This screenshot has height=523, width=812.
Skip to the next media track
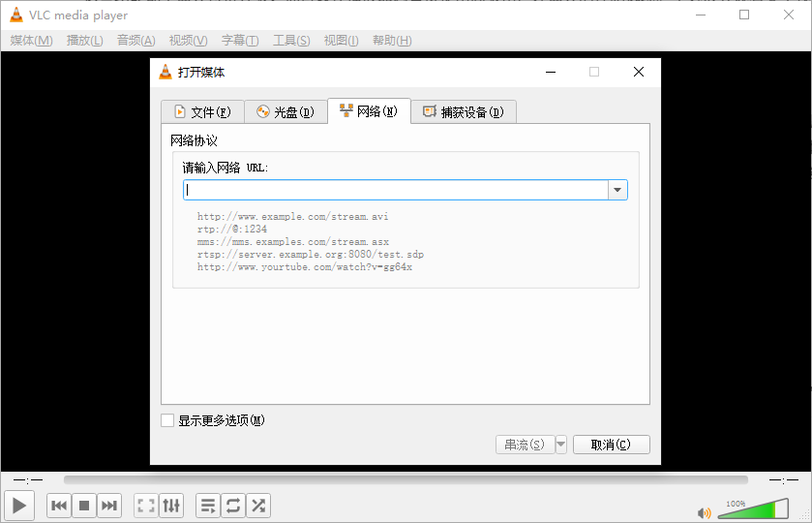click(109, 506)
